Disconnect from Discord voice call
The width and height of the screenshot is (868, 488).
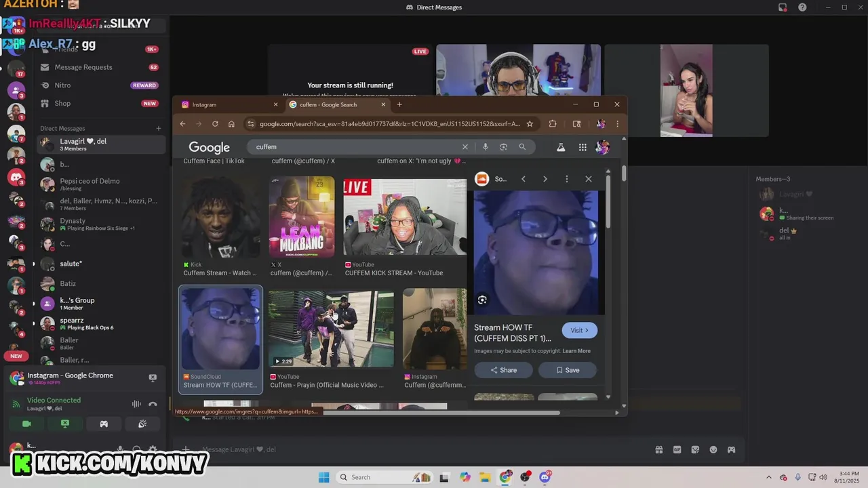coord(153,404)
